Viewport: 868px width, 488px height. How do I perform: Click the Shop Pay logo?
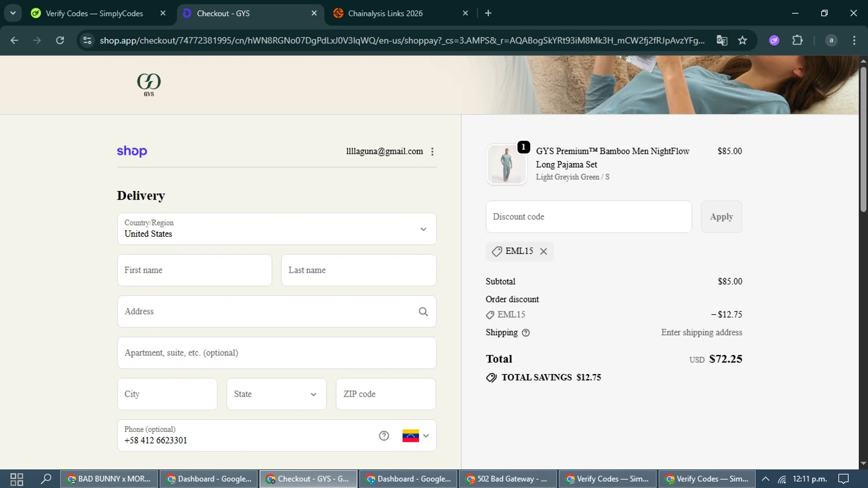pyautogui.click(x=132, y=151)
